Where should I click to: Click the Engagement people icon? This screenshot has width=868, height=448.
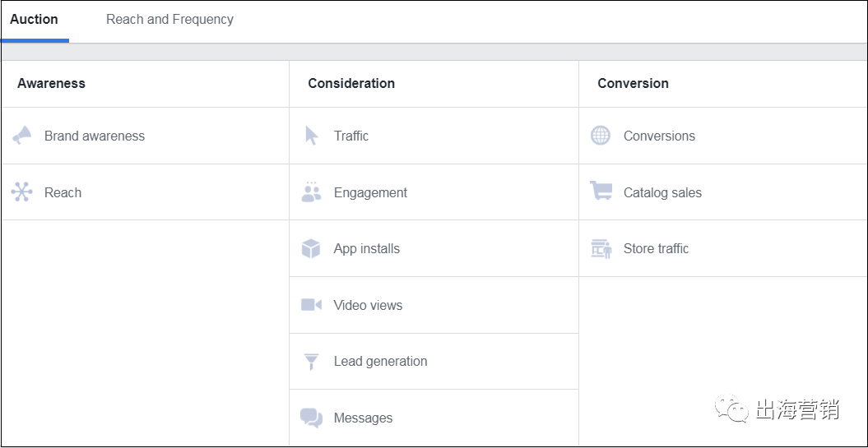coord(311,192)
